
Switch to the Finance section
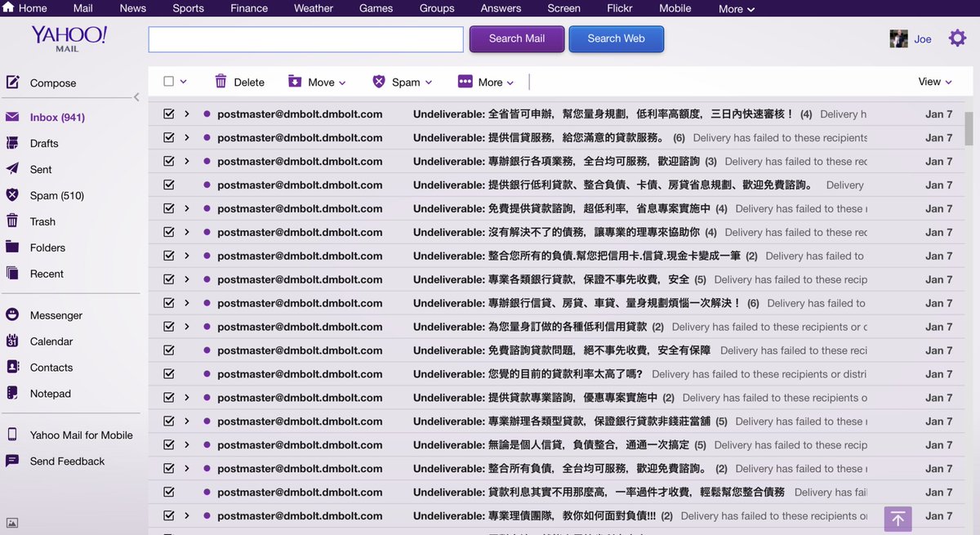point(248,8)
